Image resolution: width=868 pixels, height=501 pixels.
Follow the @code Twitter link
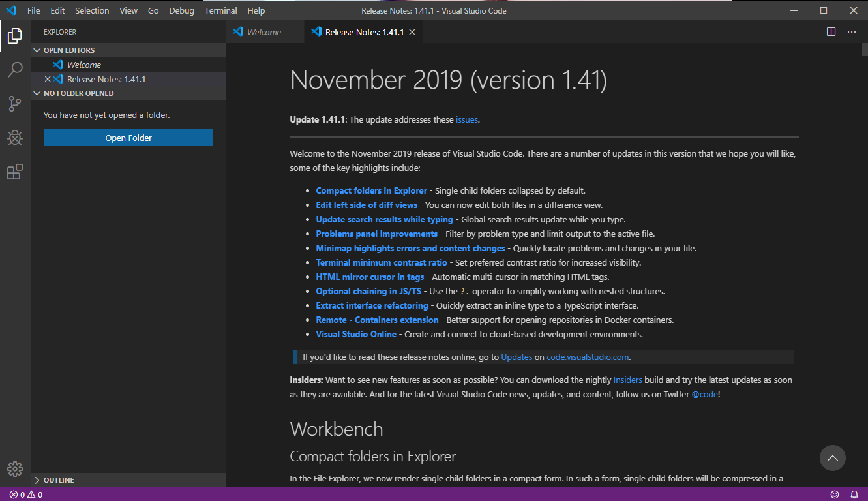(704, 394)
